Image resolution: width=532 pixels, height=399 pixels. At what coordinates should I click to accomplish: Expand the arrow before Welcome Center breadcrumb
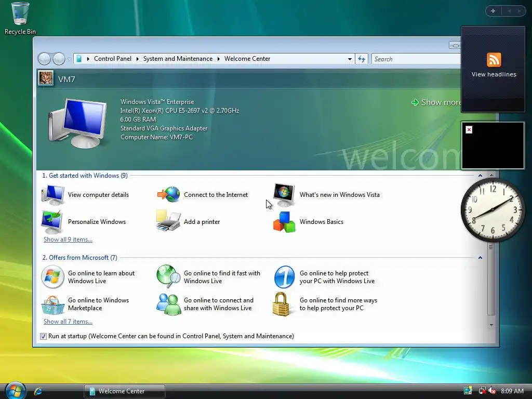219,59
